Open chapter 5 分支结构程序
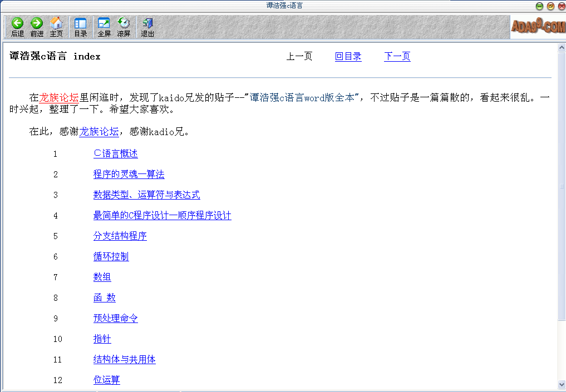 tap(120, 236)
